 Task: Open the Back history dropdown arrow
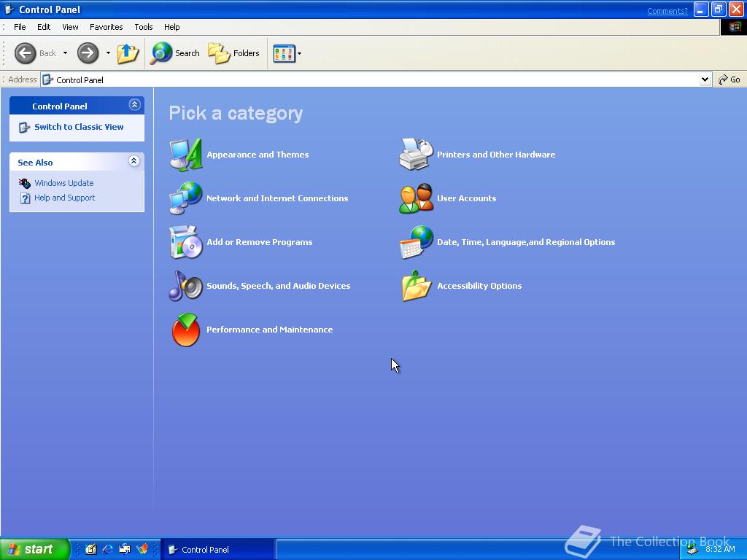(65, 52)
